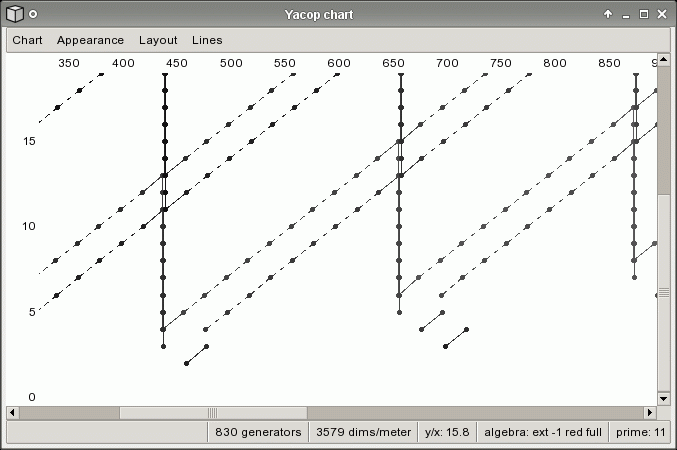Click the horizontal scrollbar left arrow
The height and width of the screenshot is (450, 677).
[x=12, y=413]
